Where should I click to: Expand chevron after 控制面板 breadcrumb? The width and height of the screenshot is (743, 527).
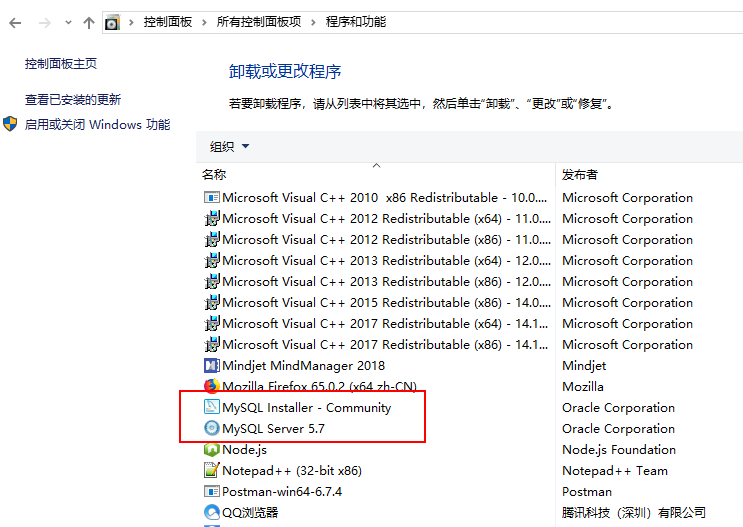[x=204, y=22]
